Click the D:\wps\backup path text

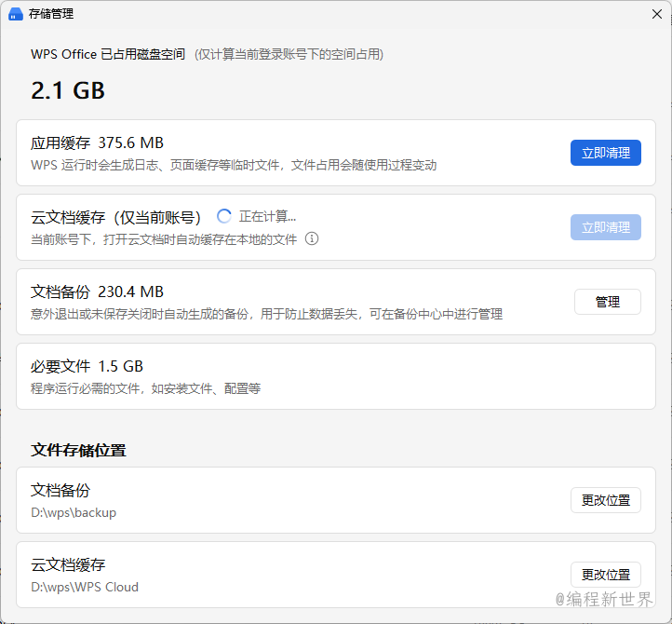coord(74,512)
